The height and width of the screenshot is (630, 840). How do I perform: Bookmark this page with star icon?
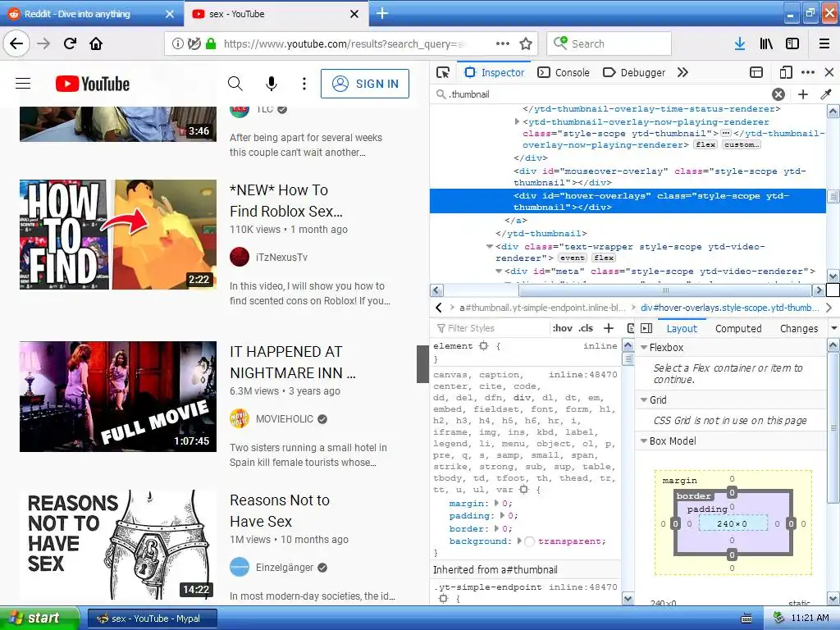coord(526,44)
